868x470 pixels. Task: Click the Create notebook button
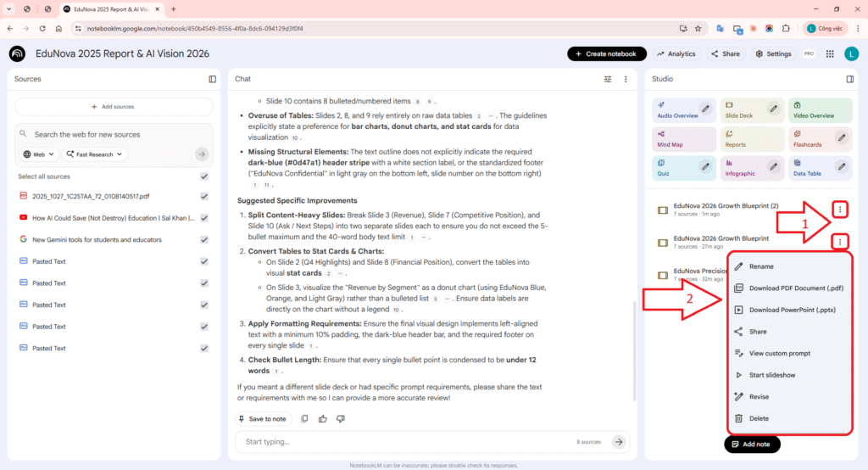click(605, 53)
